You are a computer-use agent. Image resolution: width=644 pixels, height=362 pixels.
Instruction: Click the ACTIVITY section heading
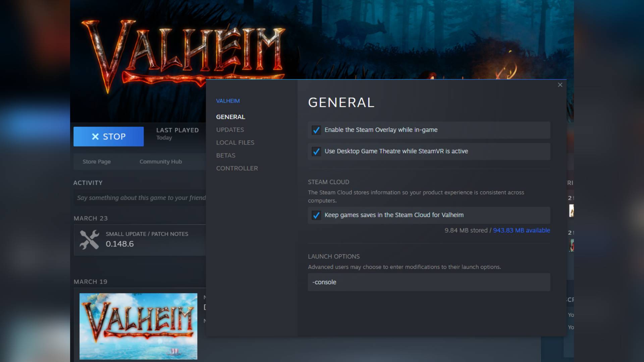point(88,183)
